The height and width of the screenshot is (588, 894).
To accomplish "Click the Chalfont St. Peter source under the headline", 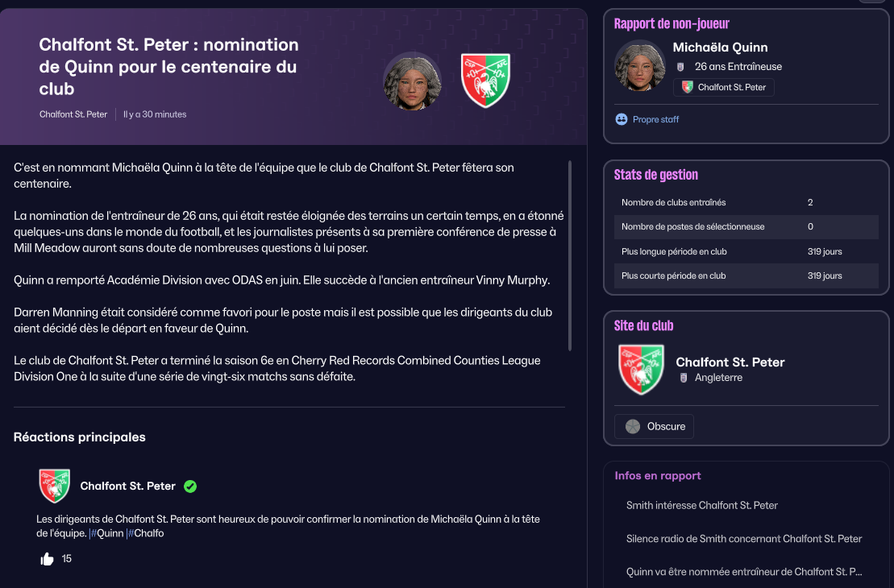I will coord(73,114).
